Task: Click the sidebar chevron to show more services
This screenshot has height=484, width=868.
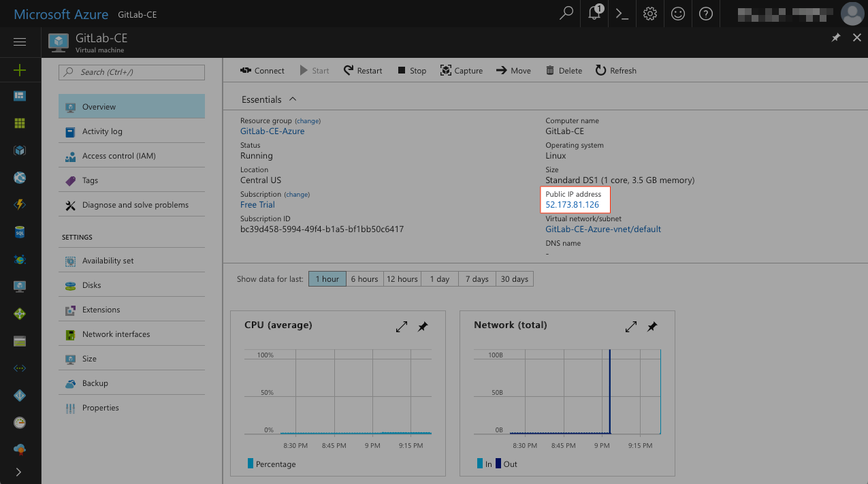Action: [20, 472]
